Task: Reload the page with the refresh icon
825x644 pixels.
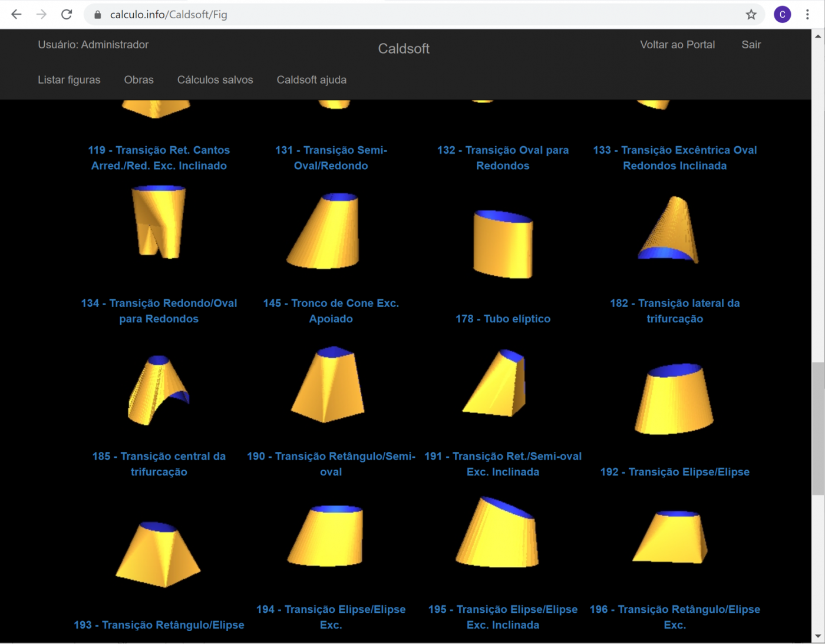Action: pyautogui.click(x=67, y=14)
